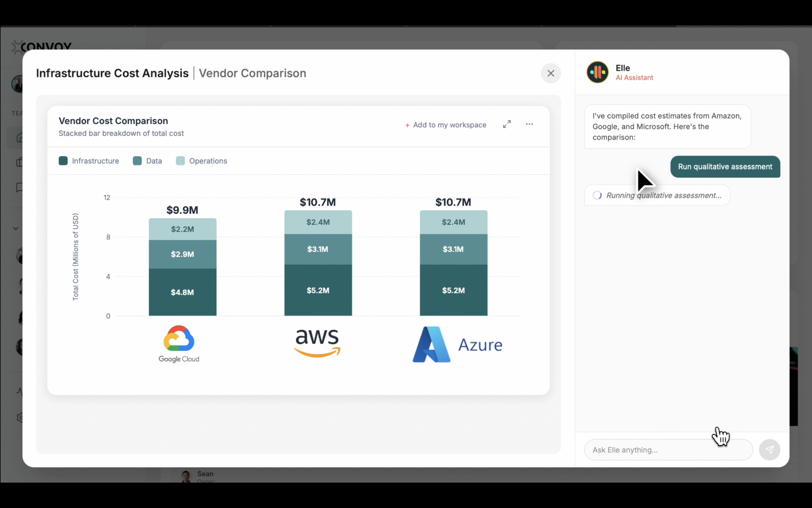Toggle the Infrastructure legend item
This screenshot has height=508, width=812.
tap(89, 161)
